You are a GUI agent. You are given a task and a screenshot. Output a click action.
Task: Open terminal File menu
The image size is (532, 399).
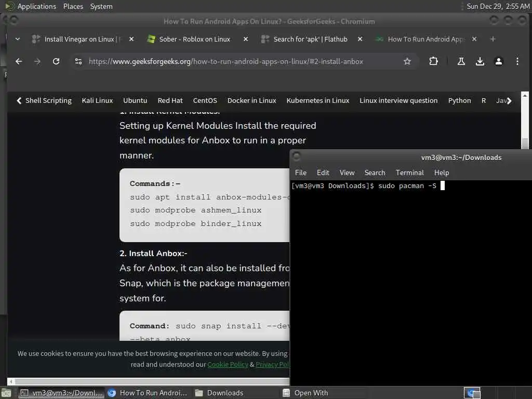pos(301,172)
